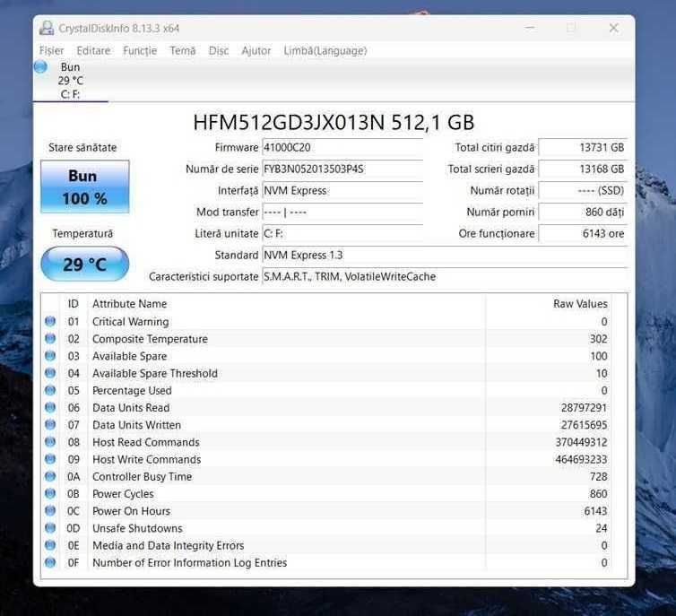Minimize the CrystalDiskInfo window

(x=530, y=28)
